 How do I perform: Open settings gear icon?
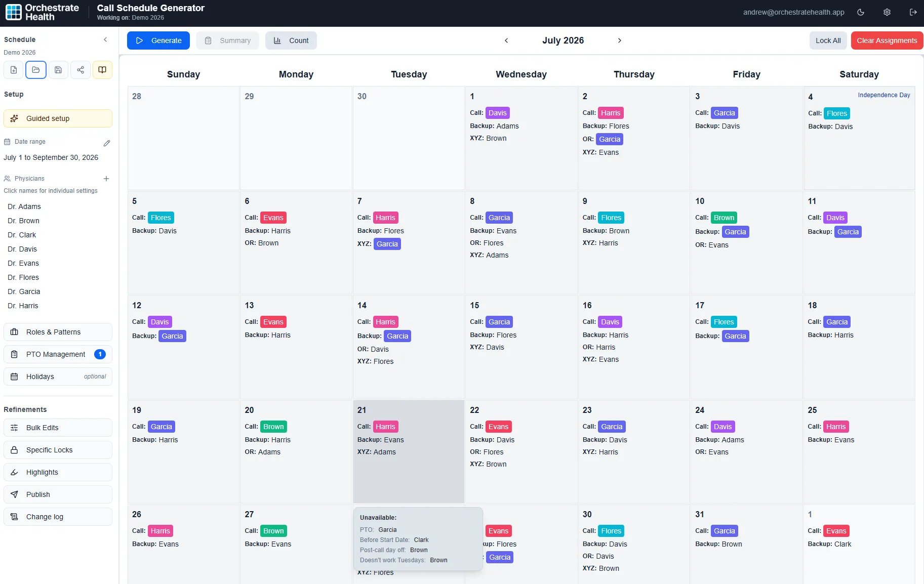pyautogui.click(x=887, y=12)
